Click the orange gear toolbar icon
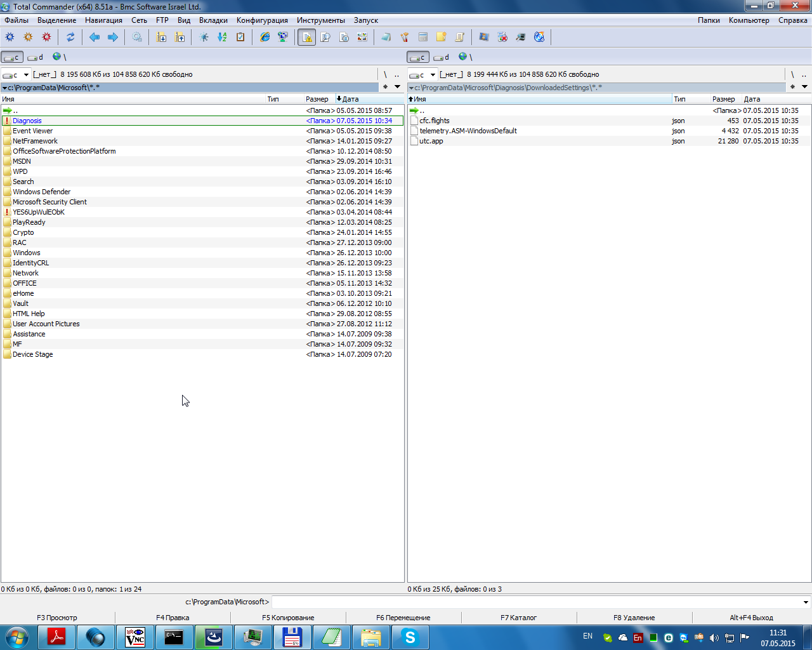Viewport: 812px width, 650px height. tap(28, 37)
